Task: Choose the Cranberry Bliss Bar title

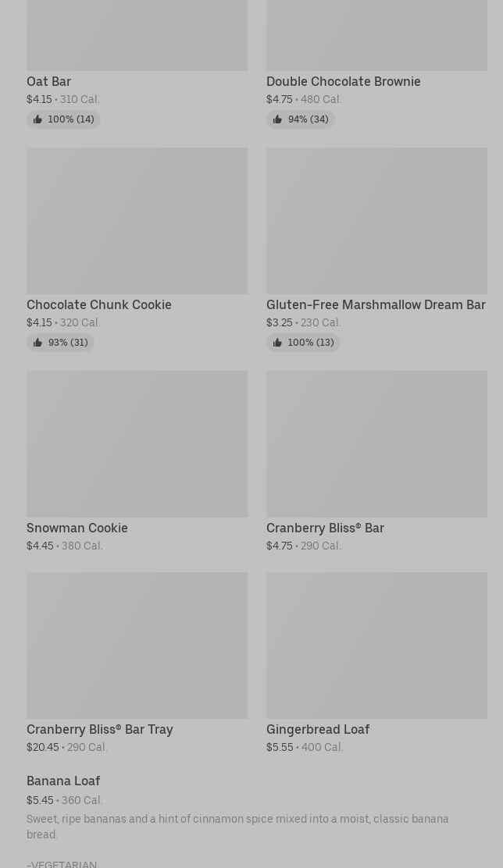Action: [x=325, y=528]
